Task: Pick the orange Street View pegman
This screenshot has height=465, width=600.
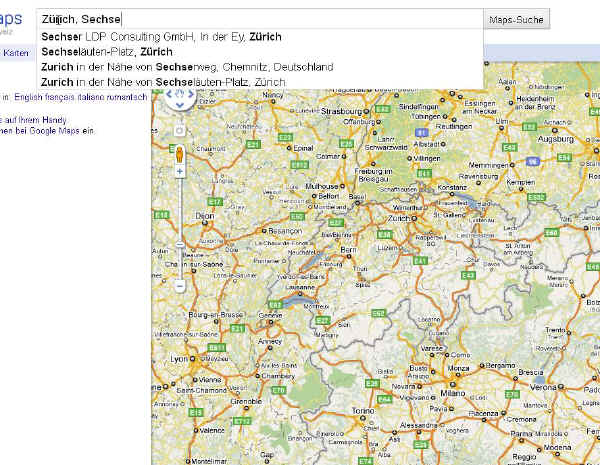Action: 179,154
